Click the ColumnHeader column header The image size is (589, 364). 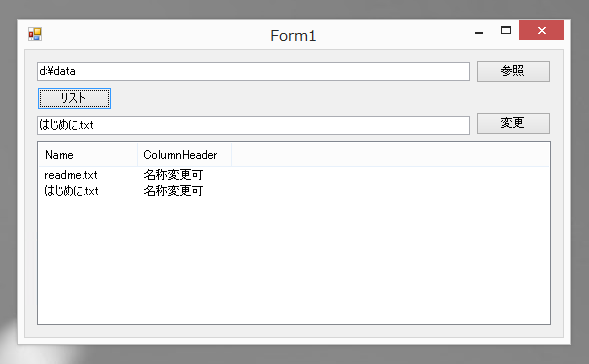tap(184, 155)
